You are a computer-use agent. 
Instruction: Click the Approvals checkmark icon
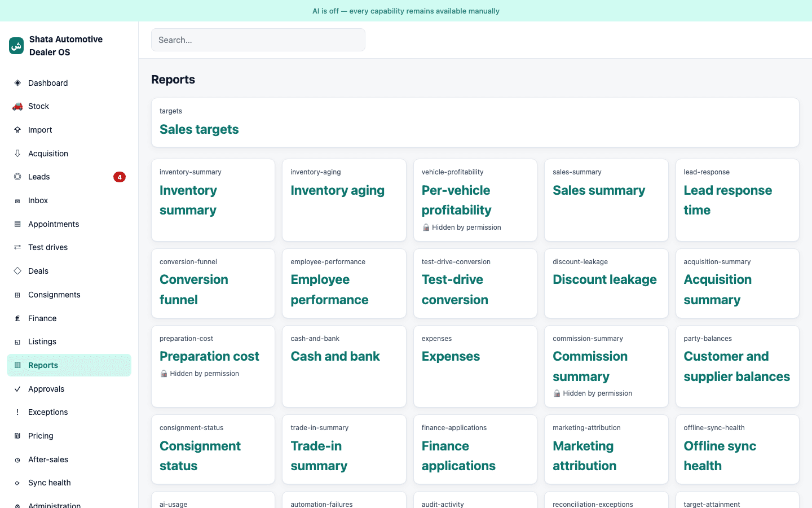[x=17, y=389]
